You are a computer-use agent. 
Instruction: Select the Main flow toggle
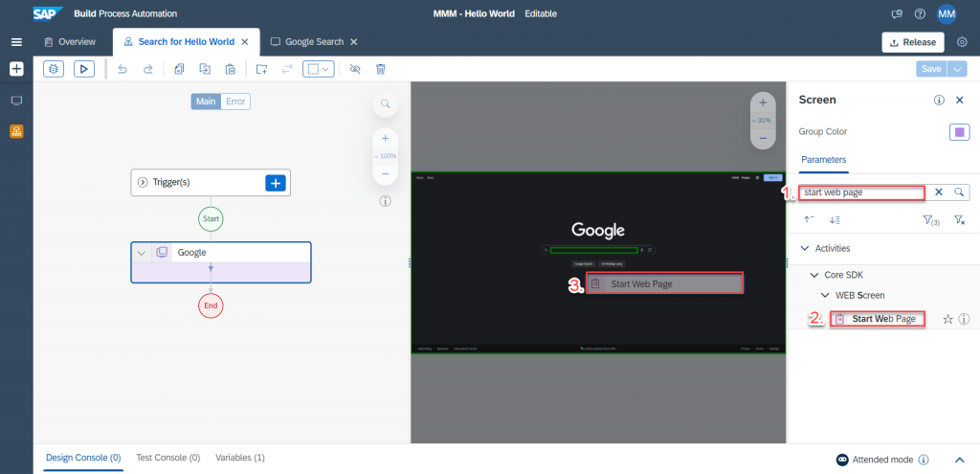206,102
